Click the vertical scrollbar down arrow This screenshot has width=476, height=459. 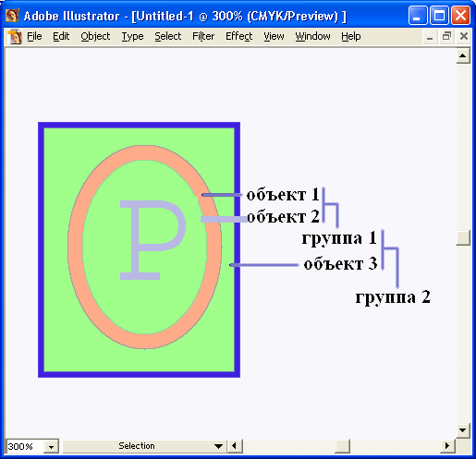click(463, 430)
